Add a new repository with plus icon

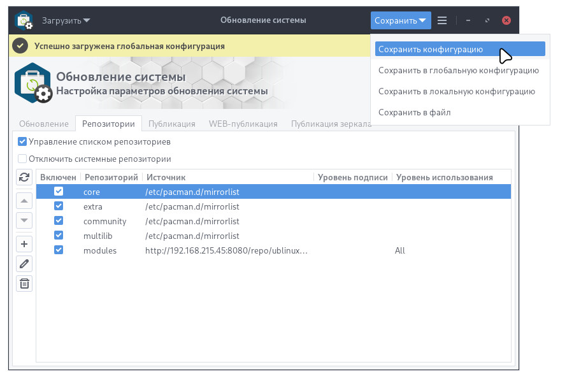point(24,244)
